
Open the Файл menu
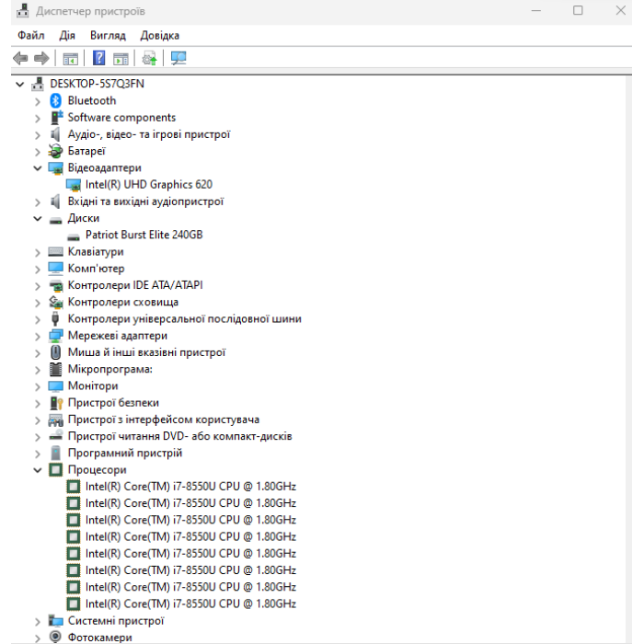tap(30, 35)
